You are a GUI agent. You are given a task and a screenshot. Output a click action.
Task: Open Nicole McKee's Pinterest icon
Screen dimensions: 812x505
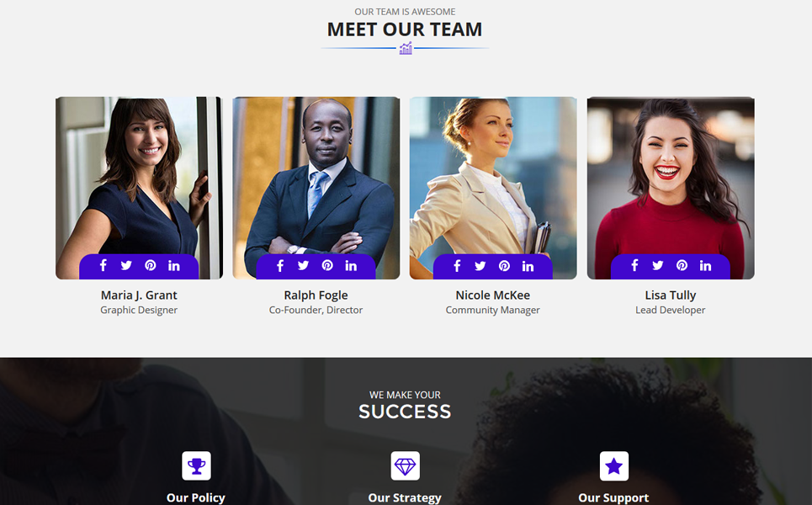click(x=504, y=266)
